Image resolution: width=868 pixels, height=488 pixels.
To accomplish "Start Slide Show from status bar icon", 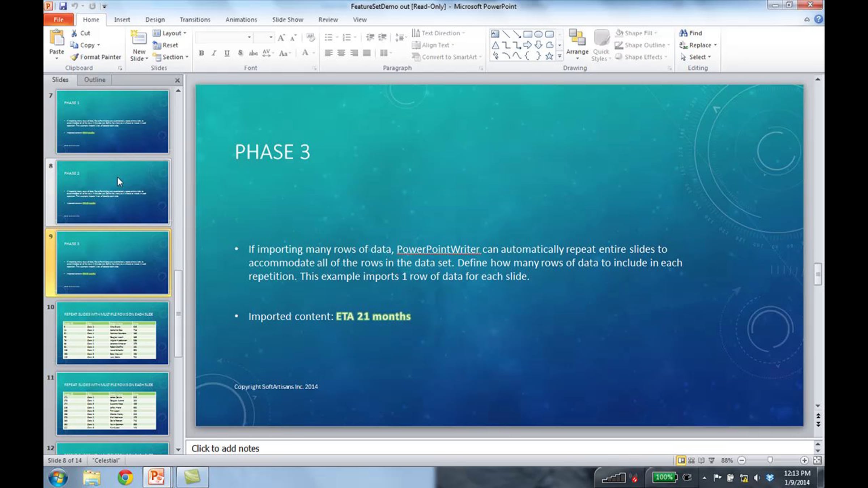I will pos(711,460).
